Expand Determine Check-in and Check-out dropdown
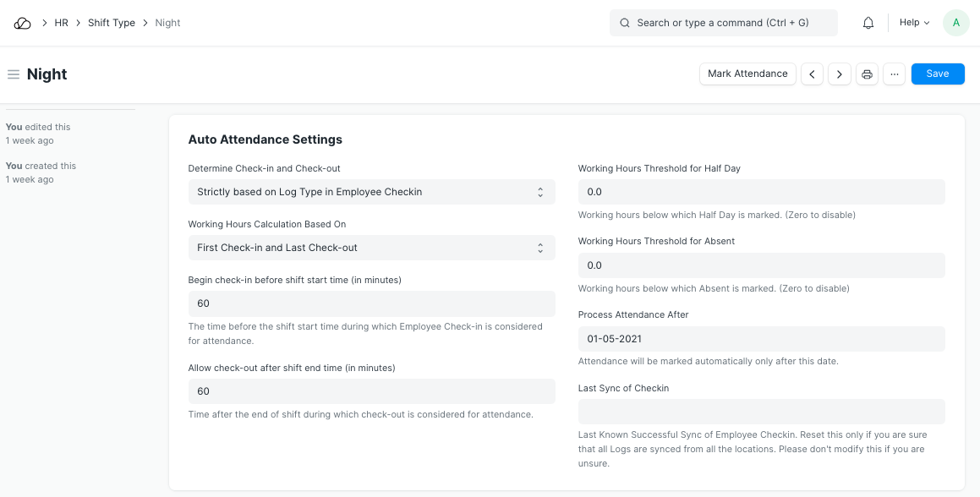Viewport: 980px width, 497px height. 371,192
